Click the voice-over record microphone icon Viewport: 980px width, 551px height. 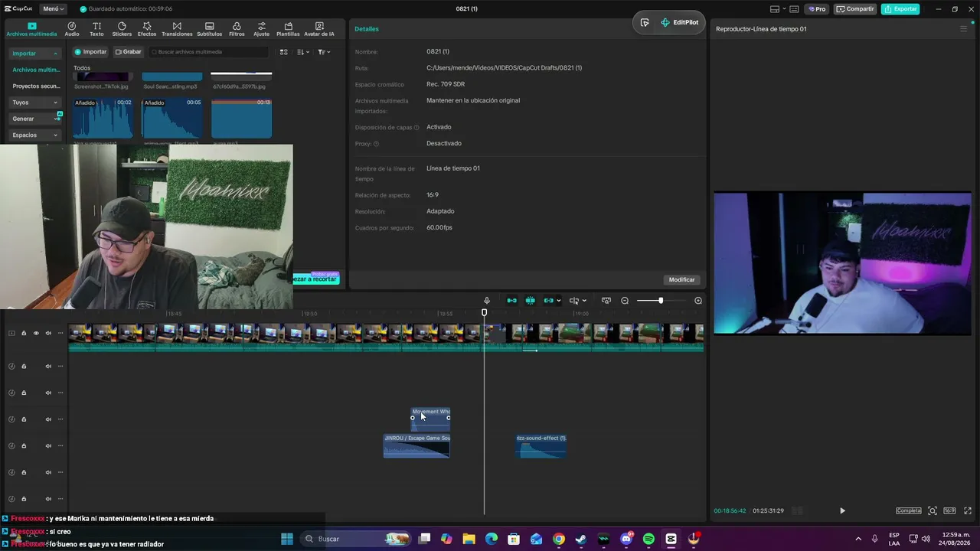486,301
